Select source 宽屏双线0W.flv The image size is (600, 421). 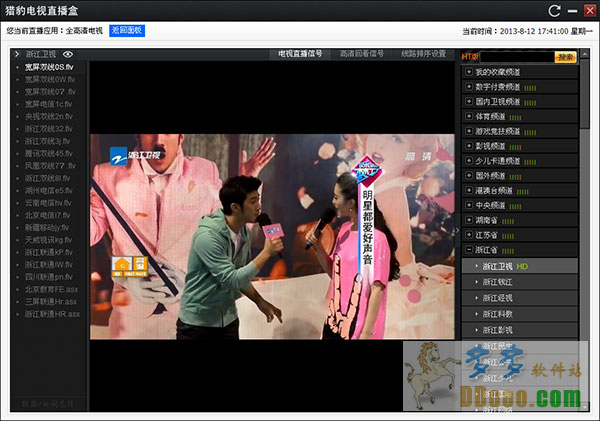pos(49,79)
